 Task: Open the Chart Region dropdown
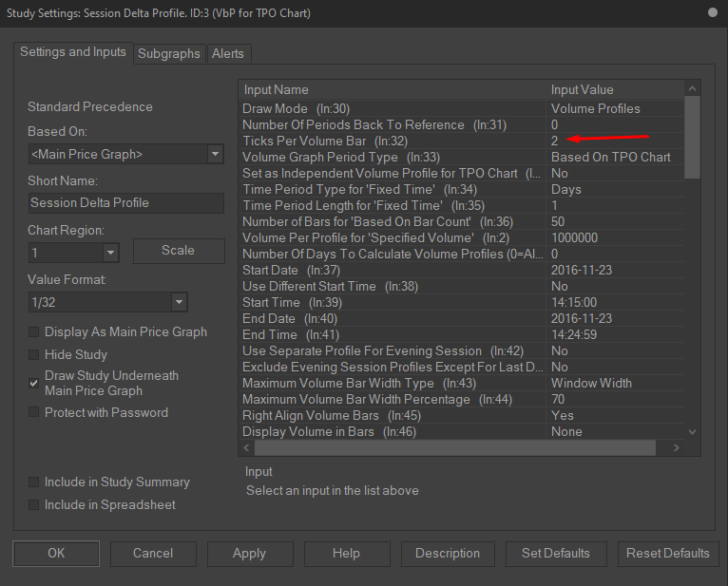73,253
